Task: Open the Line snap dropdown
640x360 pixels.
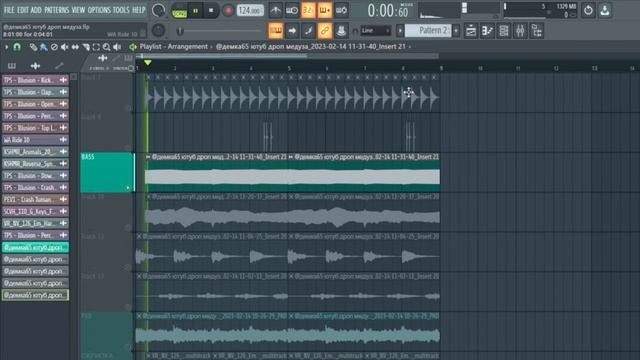Action: pos(376,31)
